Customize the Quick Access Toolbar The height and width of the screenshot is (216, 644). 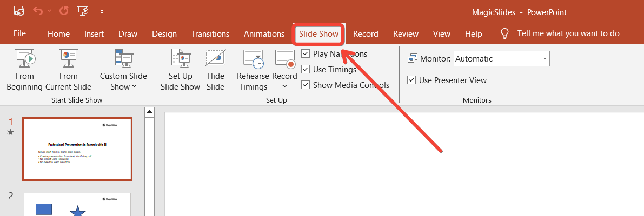(x=102, y=12)
